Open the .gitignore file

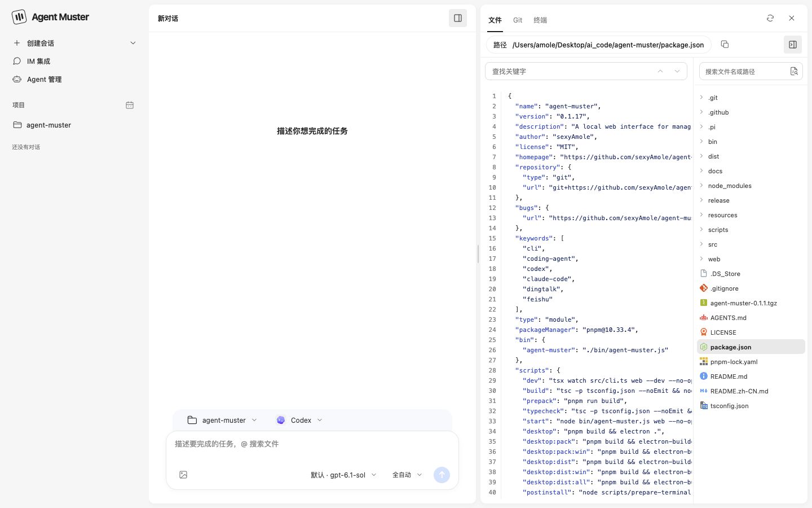[751, 288]
